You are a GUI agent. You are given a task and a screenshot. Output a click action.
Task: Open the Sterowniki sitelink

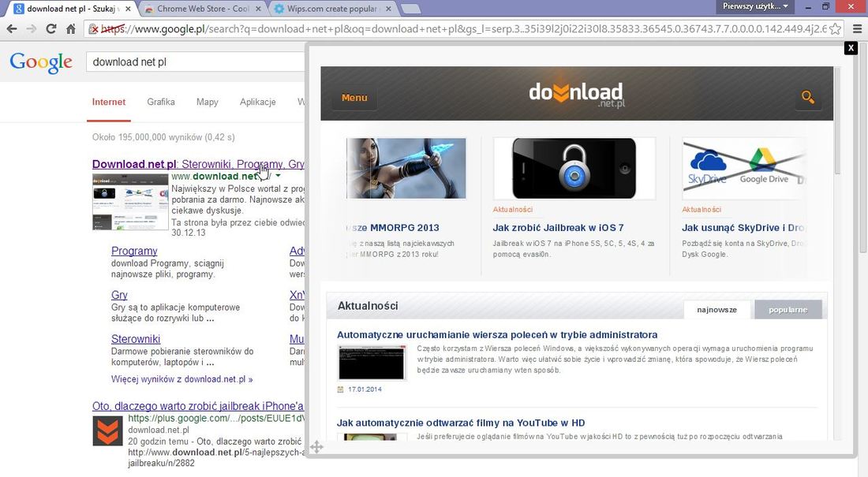coord(136,339)
